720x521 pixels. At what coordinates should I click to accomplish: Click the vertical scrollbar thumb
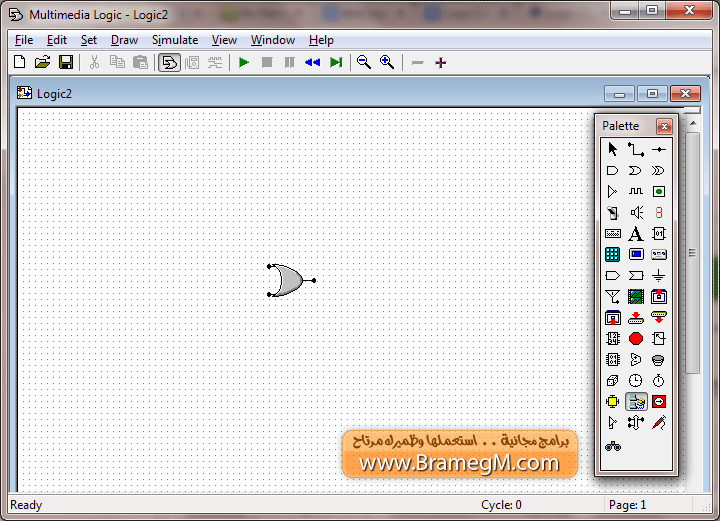(692, 253)
